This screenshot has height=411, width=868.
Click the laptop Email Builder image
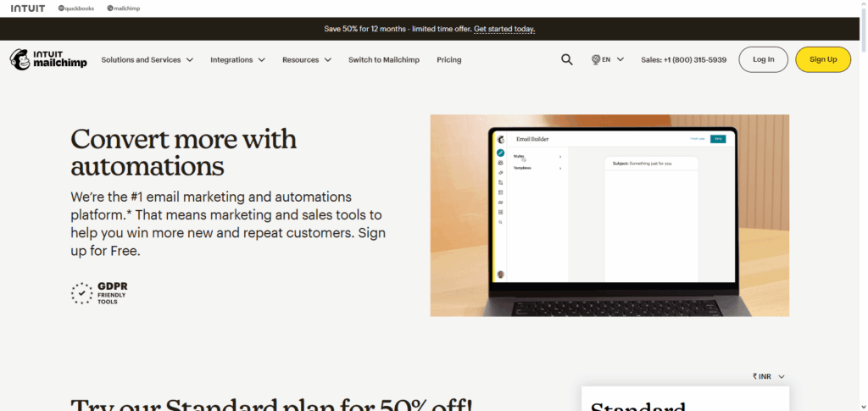(609, 215)
